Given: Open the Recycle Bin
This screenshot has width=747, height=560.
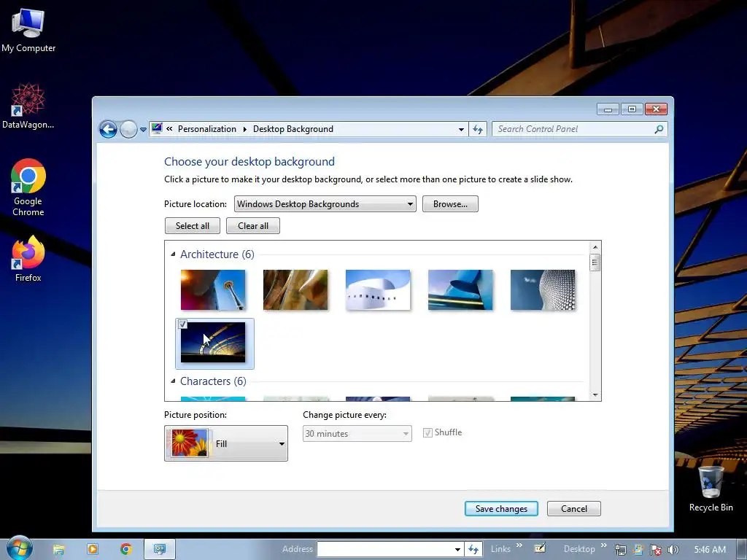Looking at the screenshot, I should pos(711,489).
